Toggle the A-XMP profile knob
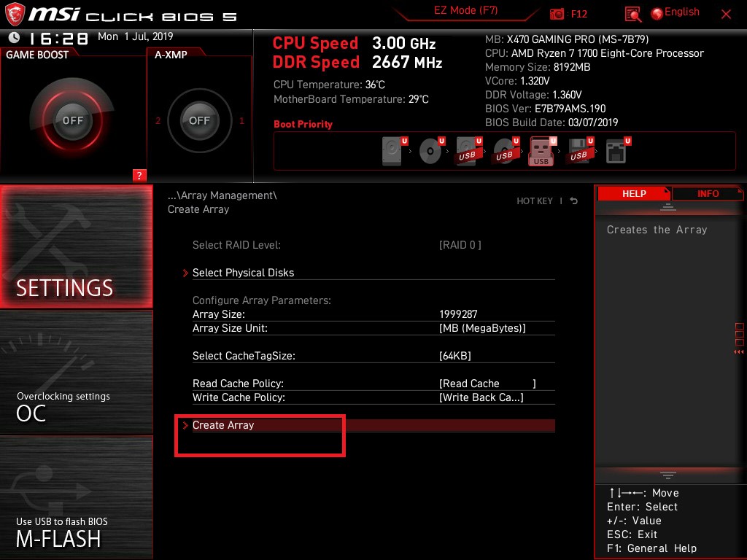 [199, 121]
